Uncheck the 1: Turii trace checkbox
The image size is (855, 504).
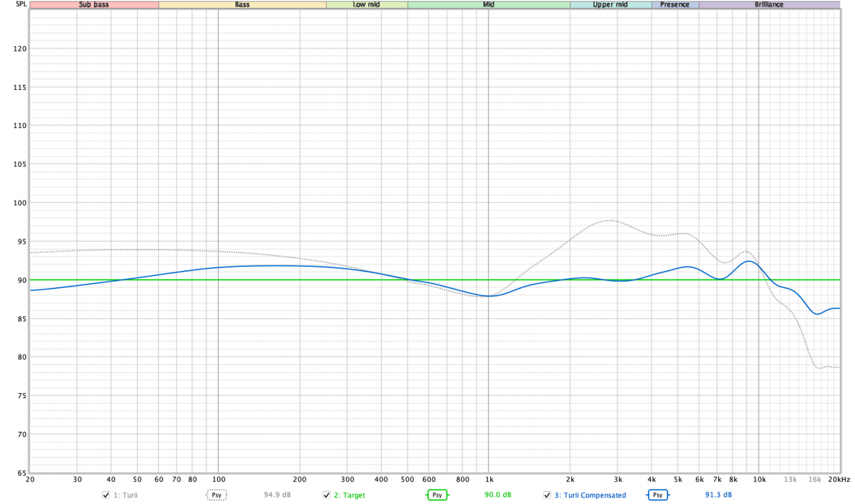click(x=106, y=495)
